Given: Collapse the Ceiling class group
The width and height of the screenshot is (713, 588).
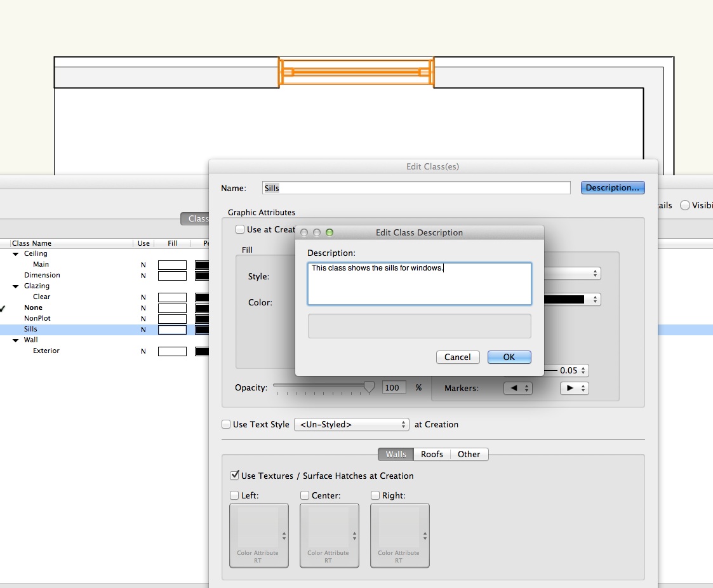Looking at the screenshot, I should 15,253.
